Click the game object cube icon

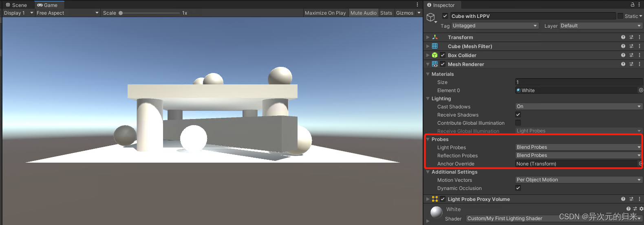click(x=431, y=18)
